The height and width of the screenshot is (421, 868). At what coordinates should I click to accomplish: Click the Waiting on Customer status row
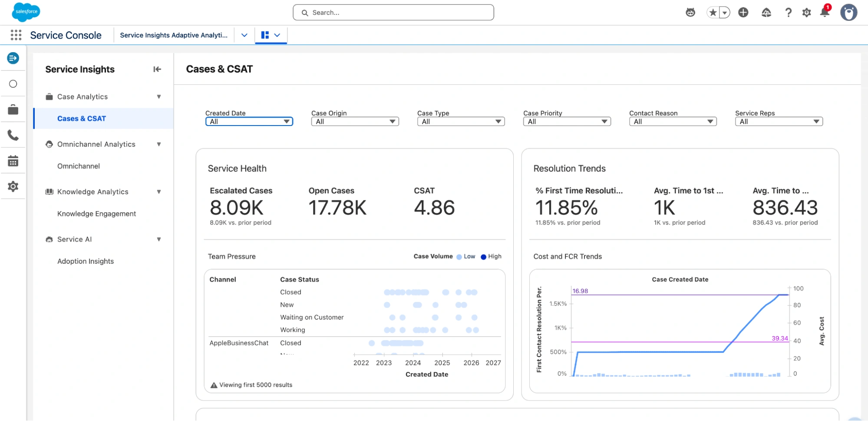(x=312, y=318)
